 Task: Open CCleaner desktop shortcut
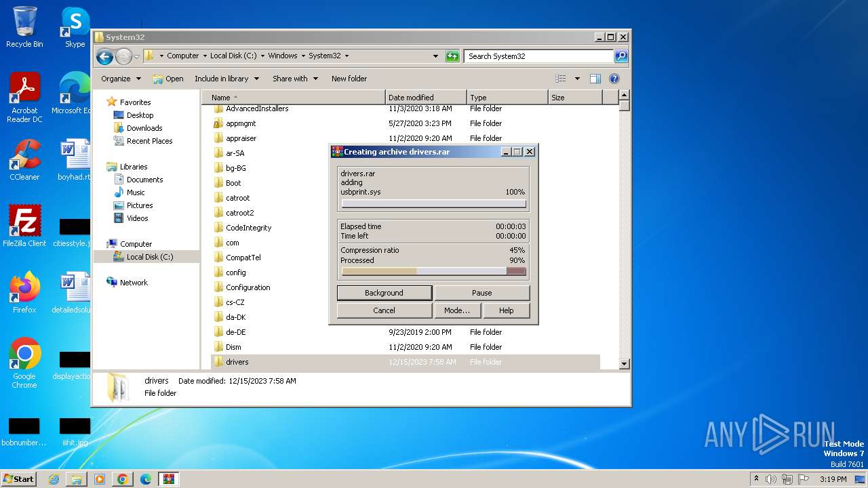pyautogui.click(x=24, y=160)
